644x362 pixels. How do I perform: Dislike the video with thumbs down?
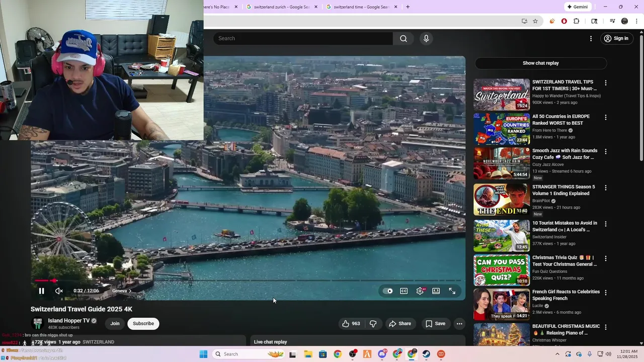(373, 324)
